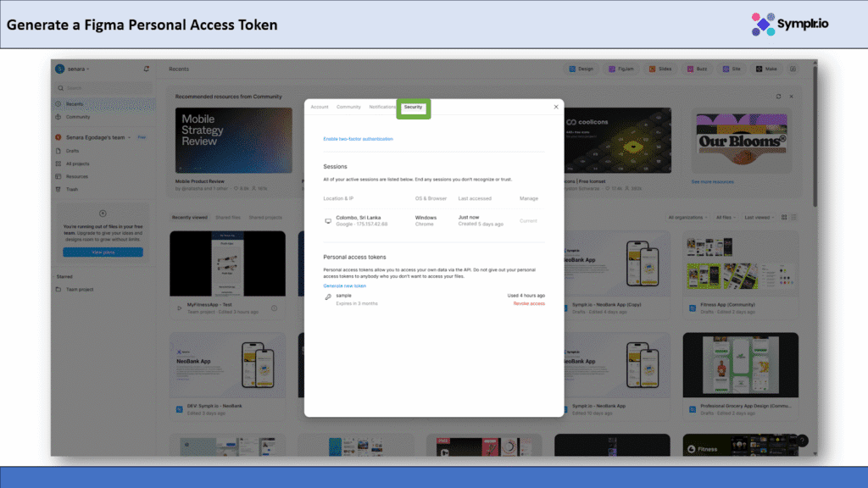Open the Last viewed sort dropdown
This screenshot has width=868, height=488.
759,218
